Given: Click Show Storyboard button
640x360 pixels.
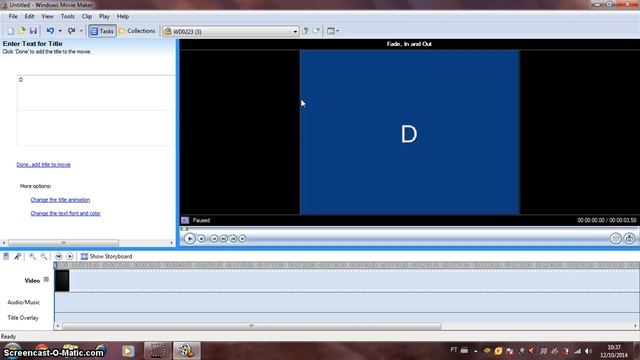Looking at the screenshot, I should click(107, 256).
